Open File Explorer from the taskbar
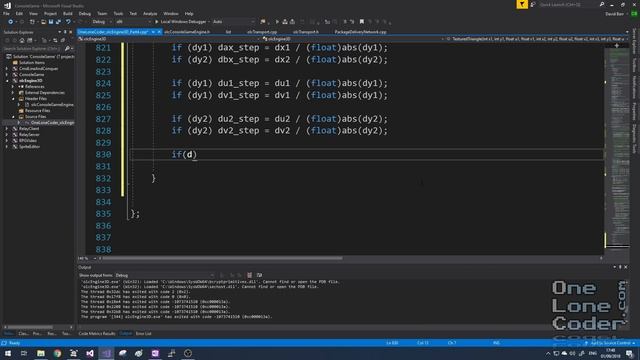Image resolution: width=640 pixels, height=360 pixels. point(41,353)
